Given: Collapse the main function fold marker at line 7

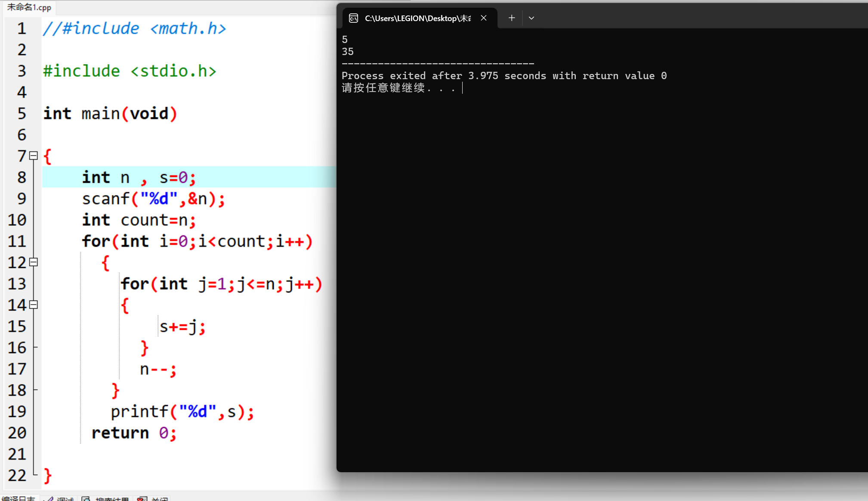Looking at the screenshot, I should (x=34, y=156).
